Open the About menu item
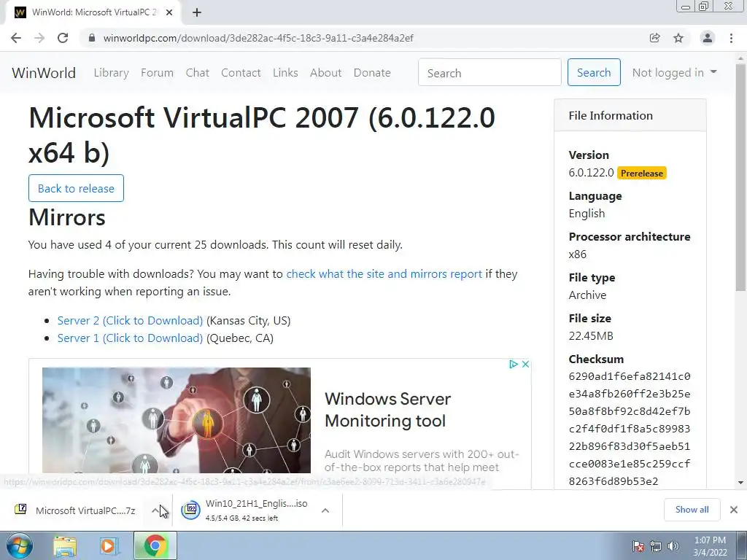This screenshot has height=560, width=747. (326, 73)
